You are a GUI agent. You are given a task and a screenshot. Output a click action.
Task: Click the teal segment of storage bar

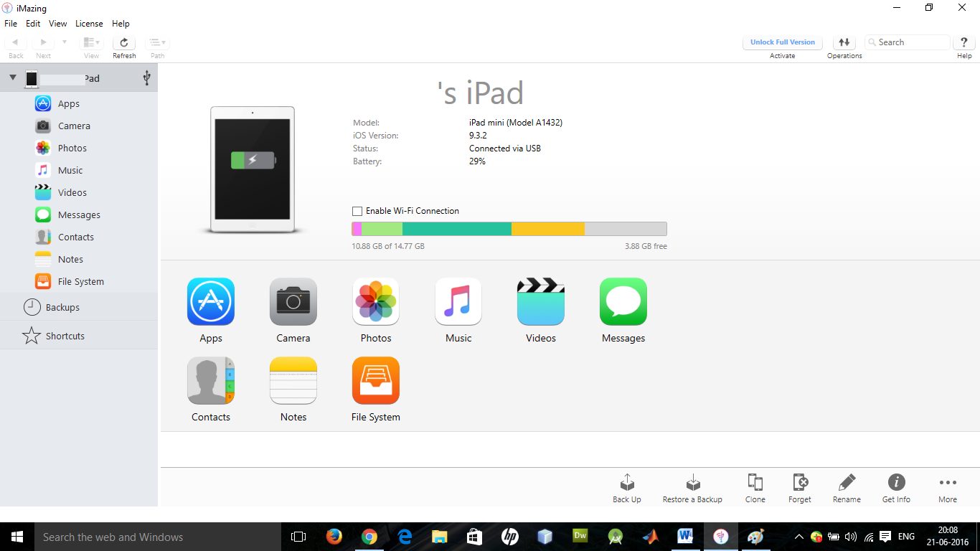coord(457,229)
